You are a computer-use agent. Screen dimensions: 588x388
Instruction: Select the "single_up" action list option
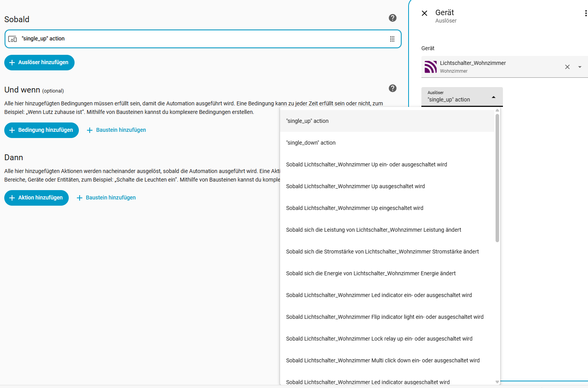pos(307,121)
